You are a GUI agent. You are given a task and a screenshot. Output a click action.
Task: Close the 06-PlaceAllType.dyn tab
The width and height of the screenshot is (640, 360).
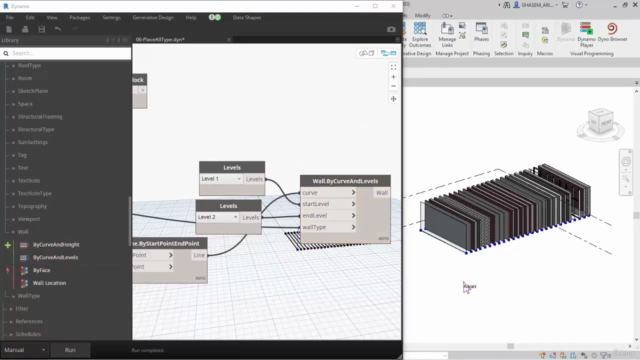tap(229, 40)
